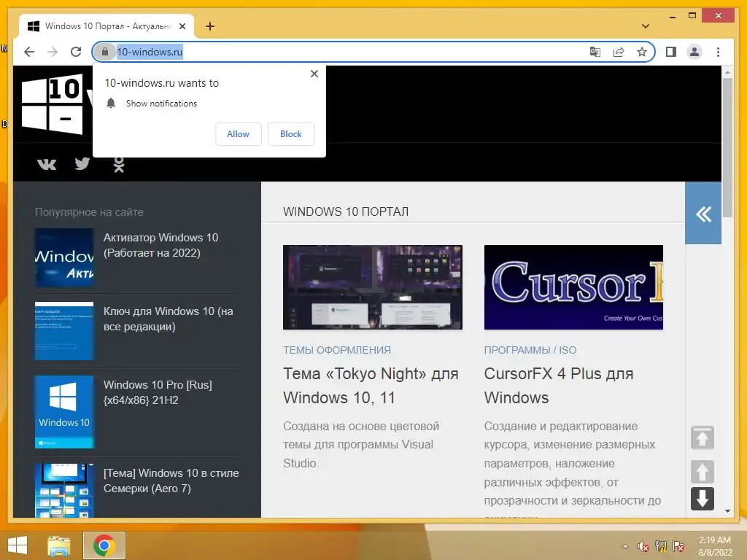
Task: Click the network tray icon
Action: click(x=661, y=546)
